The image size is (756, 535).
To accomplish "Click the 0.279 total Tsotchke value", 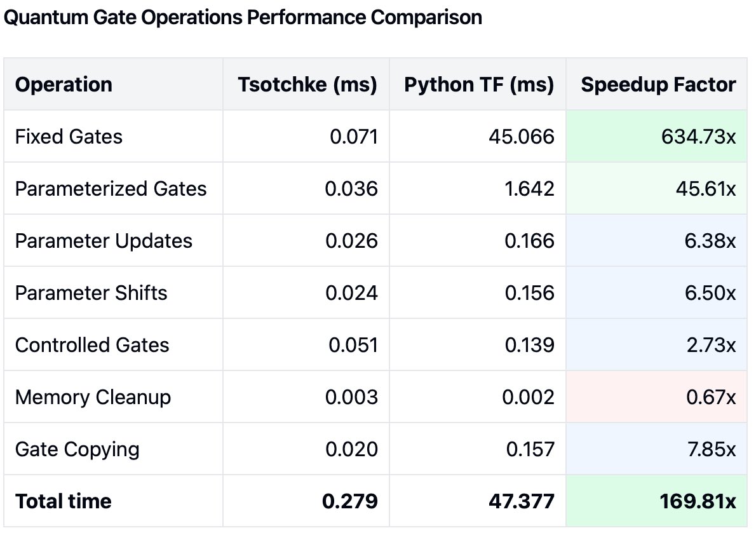I will click(x=350, y=501).
